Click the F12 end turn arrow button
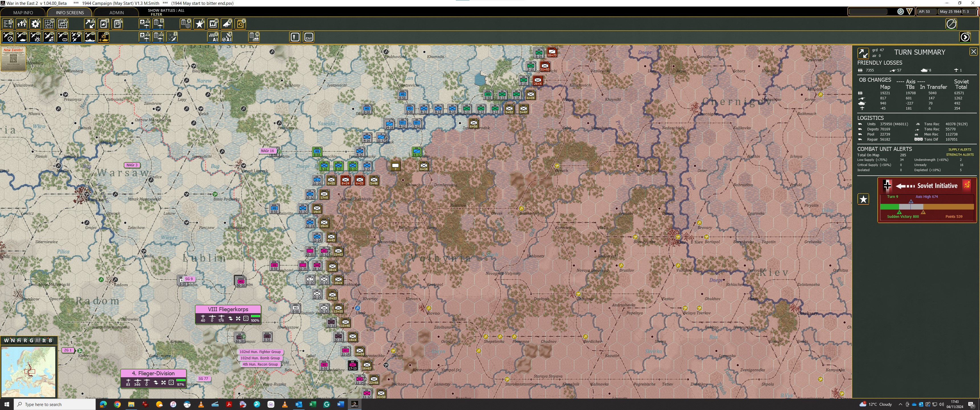Image resolution: width=980 pixels, height=410 pixels. [965, 37]
